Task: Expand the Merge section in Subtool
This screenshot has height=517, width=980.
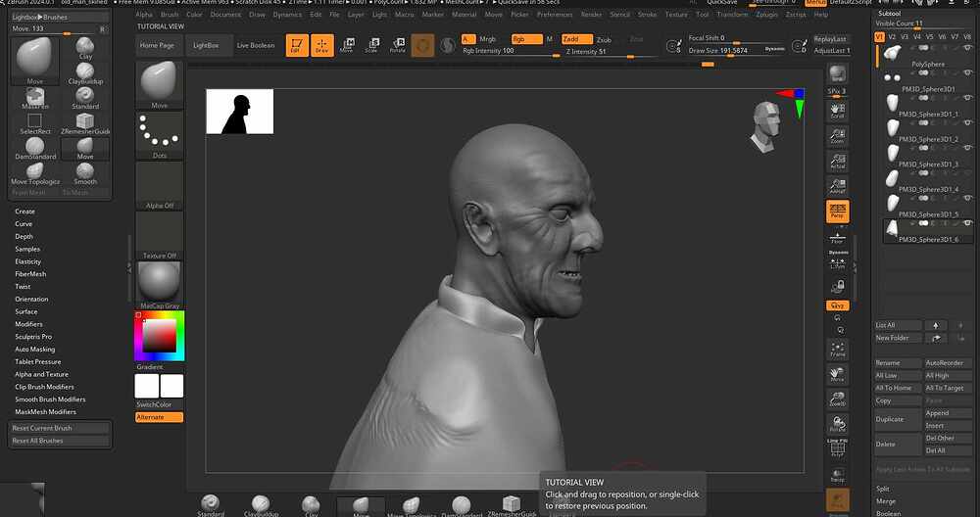Action: click(886, 501)
